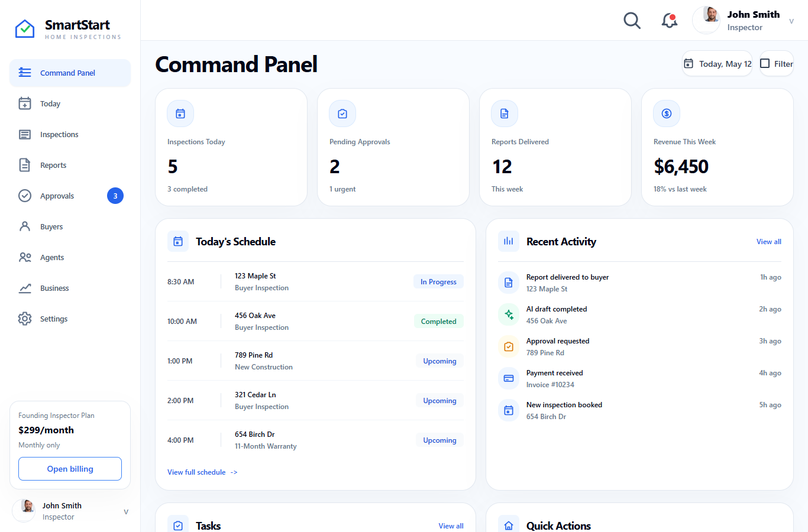Follow the View full schedule link
This screenshot has width=808, height=532.
click(202, 472)
